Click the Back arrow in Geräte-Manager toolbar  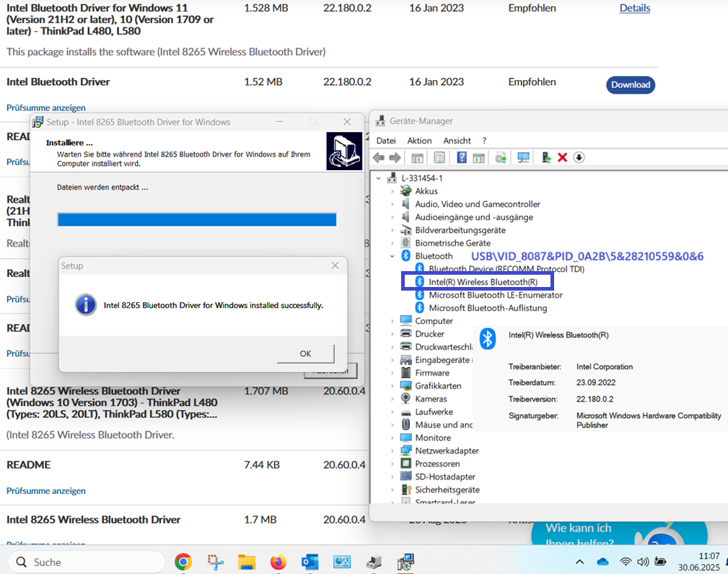tap(379, 158)
